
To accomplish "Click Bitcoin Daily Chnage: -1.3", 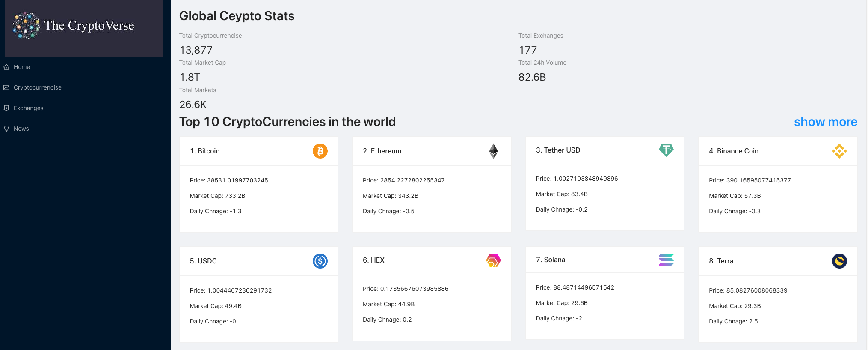I will 216,211.
